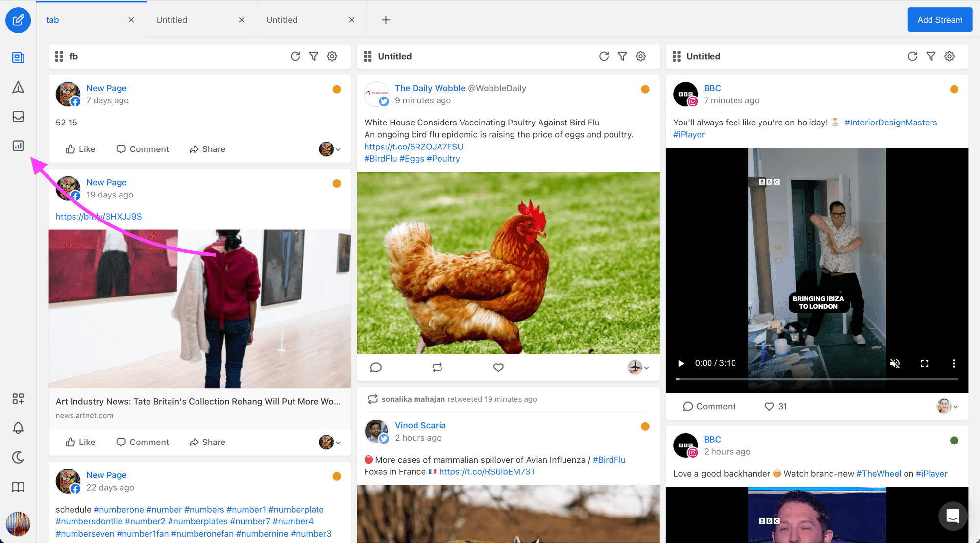Viewport: 980px width, 543px height.
Task: Open the add apps grid icon
Action: (18, 399)
